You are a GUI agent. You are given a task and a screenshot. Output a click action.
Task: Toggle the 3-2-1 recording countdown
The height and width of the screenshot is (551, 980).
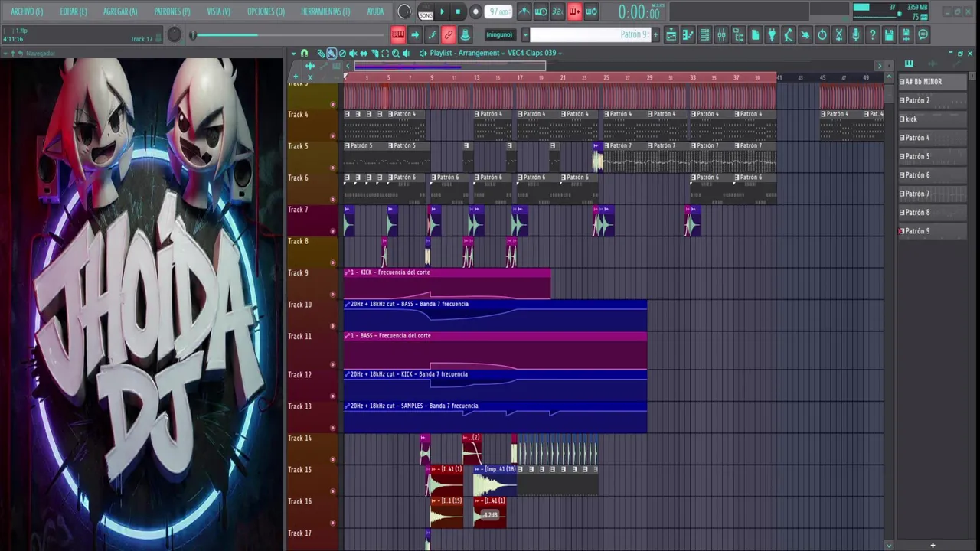pyautogui.click(x=557, y=11)
